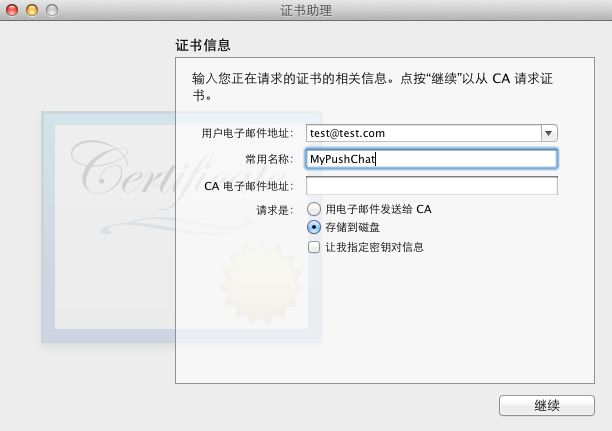The height and width of the screenshot is (431, 612).
Task: Focus the 常用名称 field containing MyPushChat
Action: tap(431, 159)
